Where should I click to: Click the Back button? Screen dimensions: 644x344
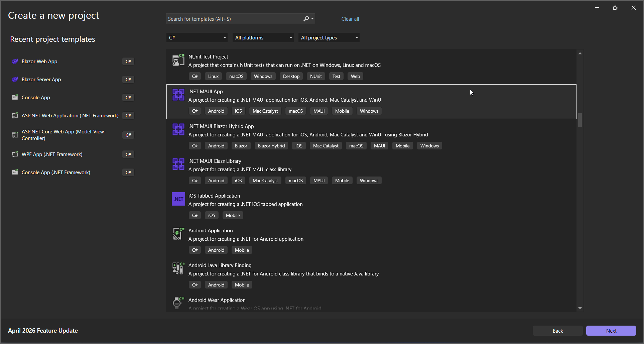558,331
